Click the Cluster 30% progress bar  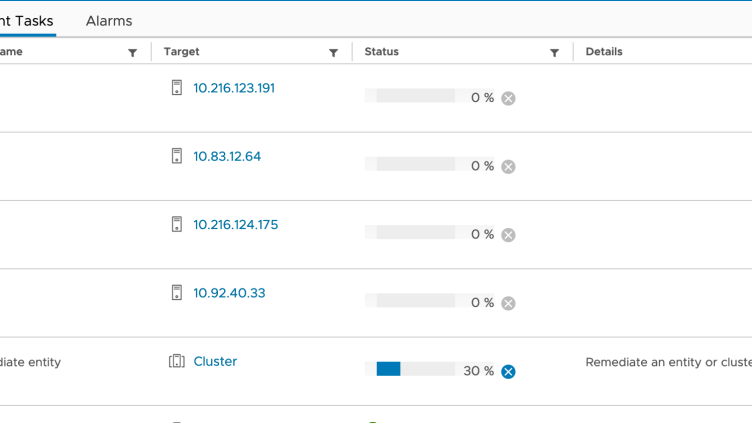click(x=415, y=369)
